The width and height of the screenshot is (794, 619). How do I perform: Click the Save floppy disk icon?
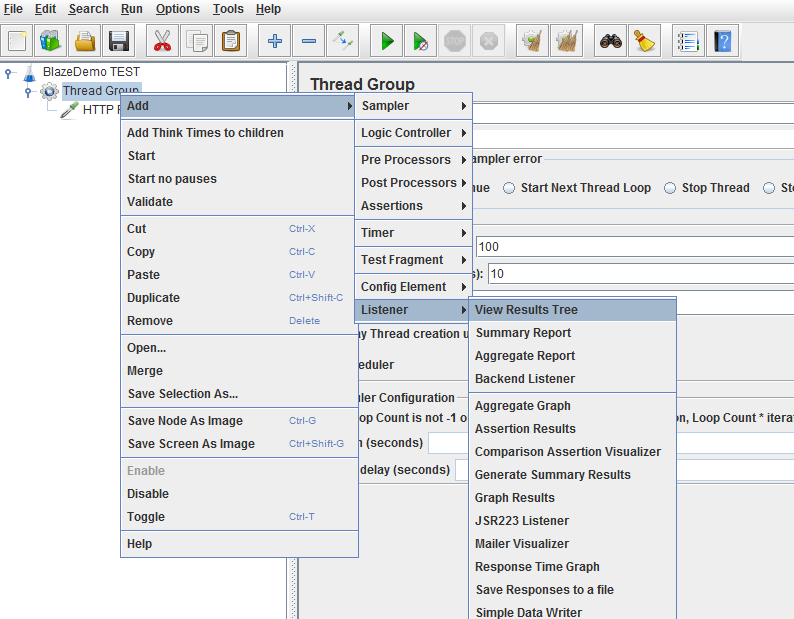pyautogui.click(x=120, y=41)
